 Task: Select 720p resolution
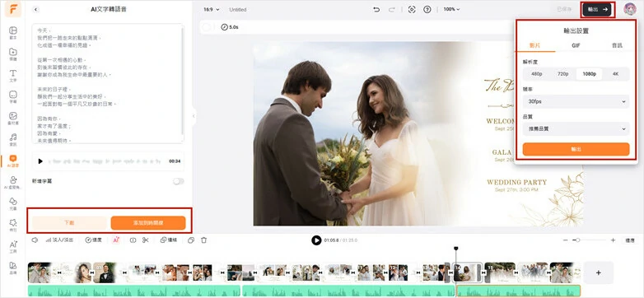[562, 74]
